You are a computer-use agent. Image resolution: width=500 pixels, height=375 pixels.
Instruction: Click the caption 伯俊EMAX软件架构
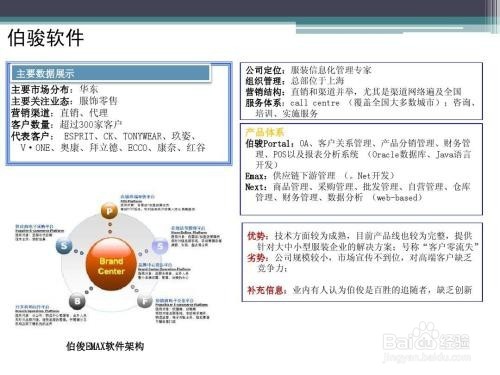click(x=105, y=346)
